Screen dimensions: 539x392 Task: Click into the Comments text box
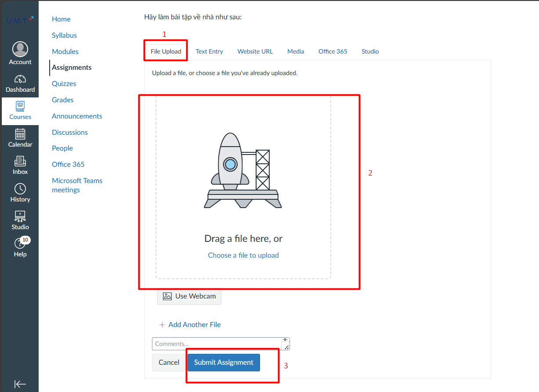tap(217, 344)
